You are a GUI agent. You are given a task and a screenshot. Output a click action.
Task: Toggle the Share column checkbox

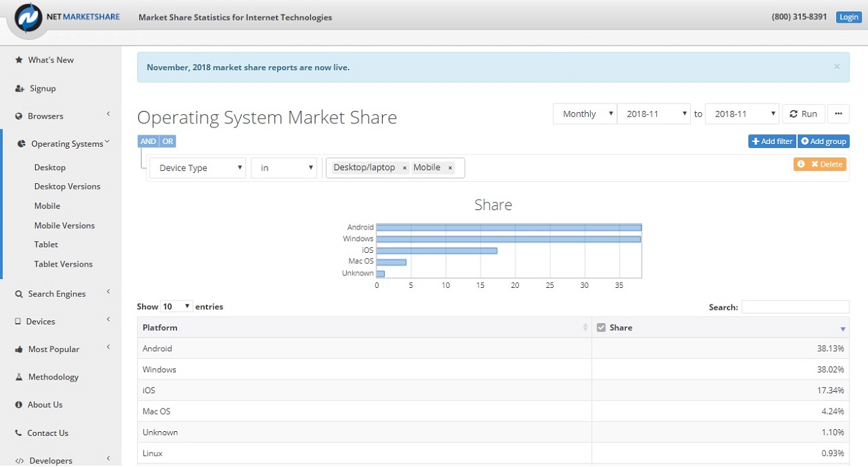pos(601,328)
